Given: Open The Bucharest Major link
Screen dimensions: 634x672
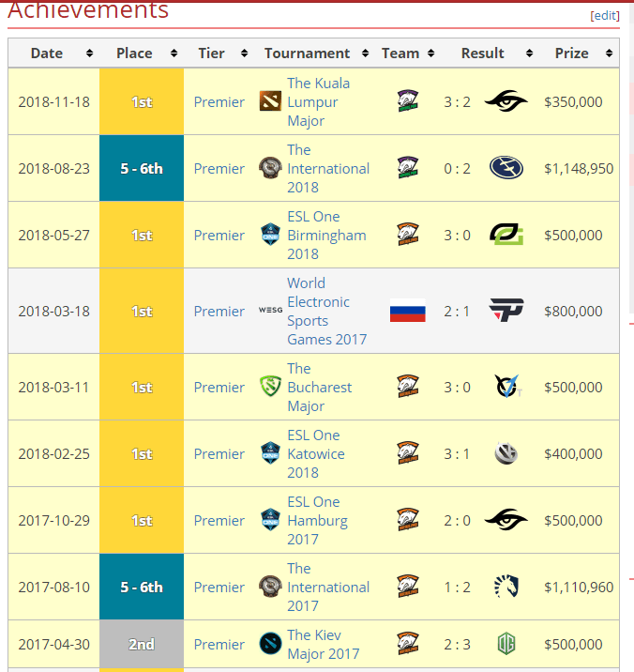Looking at the screenshot, I should 319,387.
